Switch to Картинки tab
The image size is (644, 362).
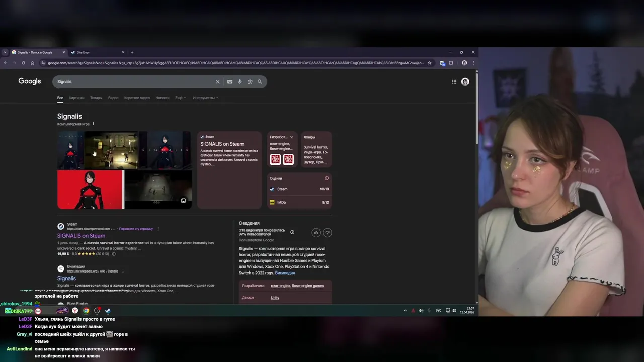[77, 98]
